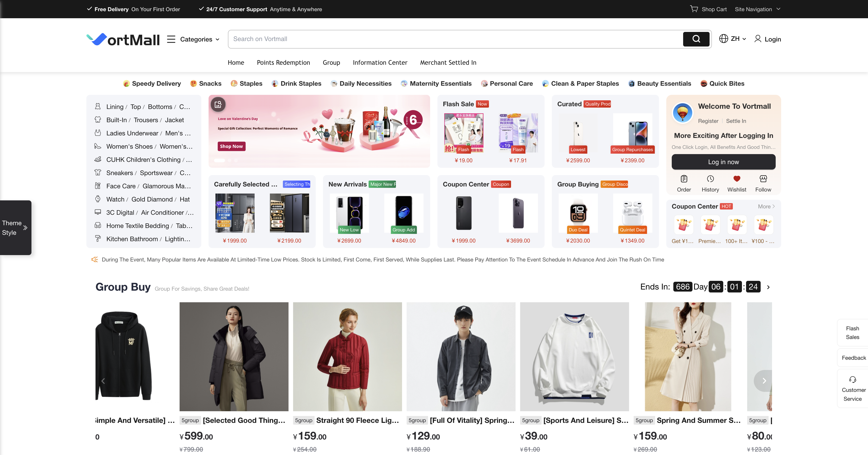Expand the Site Navigation menu
The height and width of the screenshot is (455, 868).
click(x=757, y=9)
